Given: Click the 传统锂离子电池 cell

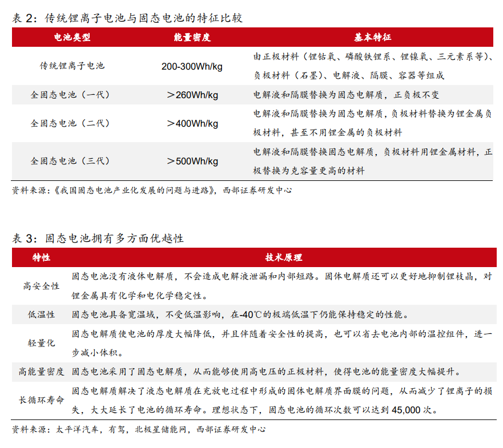Looking at the screenshot, I should tap(72, 66).
